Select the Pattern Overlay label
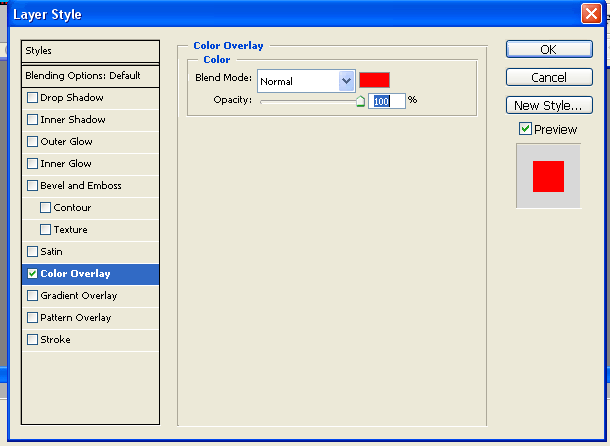 [76, 318]
